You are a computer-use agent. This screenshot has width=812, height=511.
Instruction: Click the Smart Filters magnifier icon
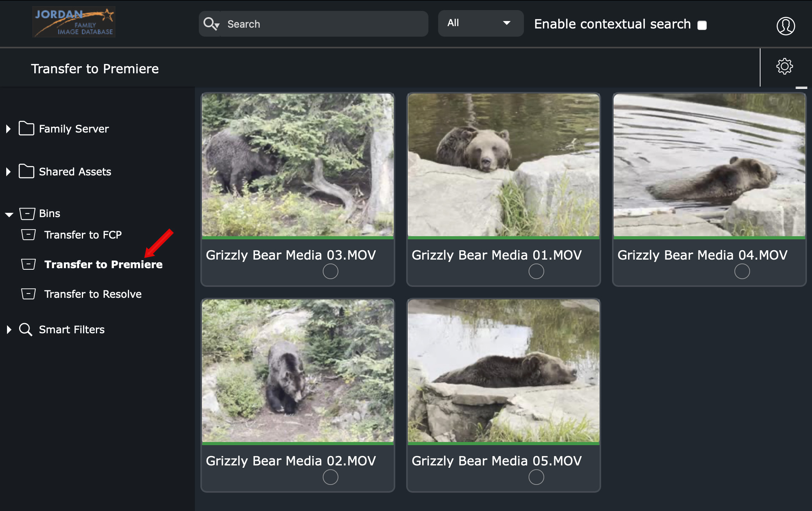(26, 329)
